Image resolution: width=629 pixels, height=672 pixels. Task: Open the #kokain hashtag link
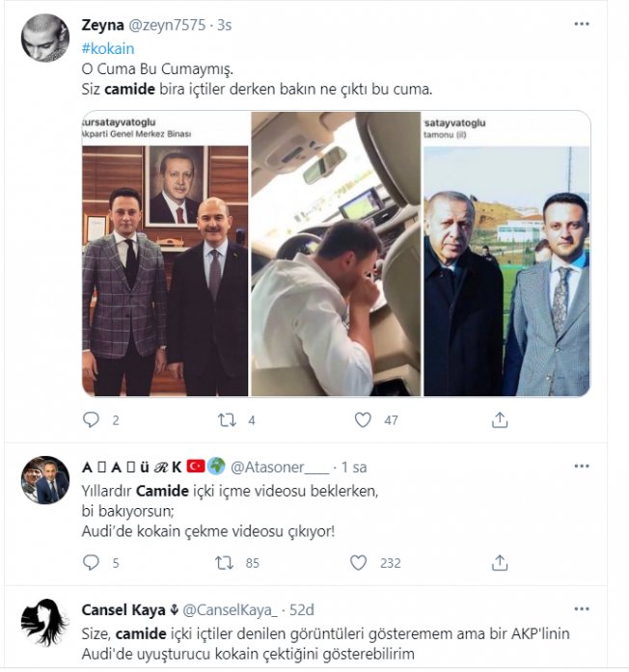click(108, 48)
